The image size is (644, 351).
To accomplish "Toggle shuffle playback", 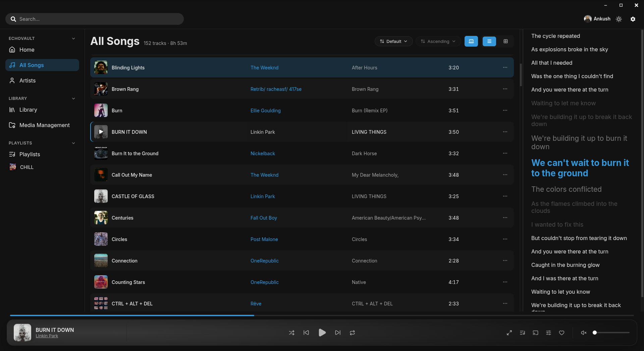I will [x=291, y=333].
